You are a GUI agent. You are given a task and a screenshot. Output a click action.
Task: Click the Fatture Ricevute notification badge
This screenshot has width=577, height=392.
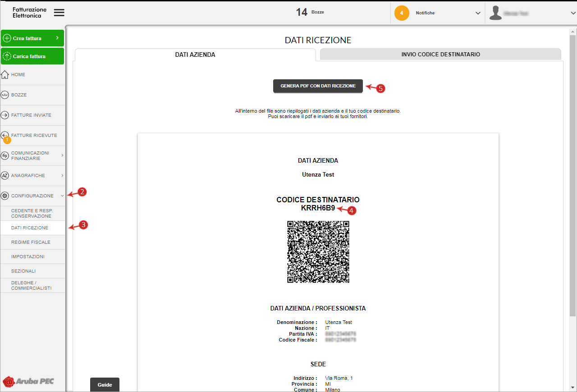(x=7, y=140)
